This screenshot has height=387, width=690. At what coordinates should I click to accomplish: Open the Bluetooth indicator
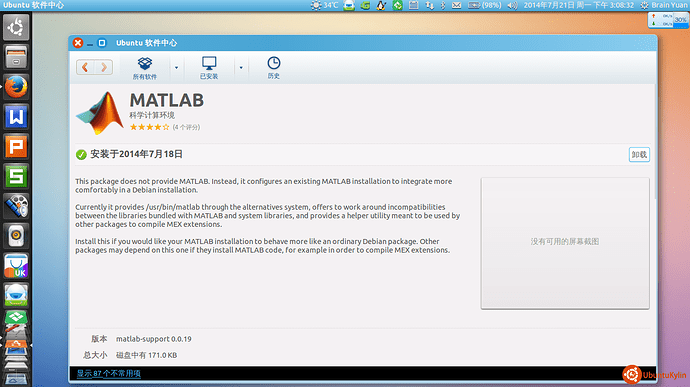click(x=443, y=5)
